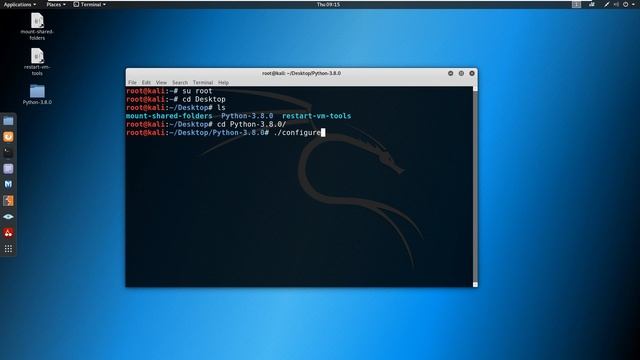The height and width of the screenshot is (360, 640).
Task: Click the terminal title bar text
Action: [x=301, y=73]
